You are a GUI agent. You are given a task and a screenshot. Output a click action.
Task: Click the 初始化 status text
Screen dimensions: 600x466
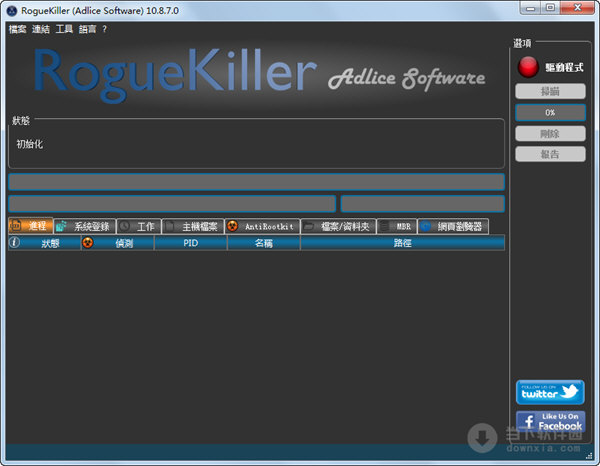(x=29, y=144)
